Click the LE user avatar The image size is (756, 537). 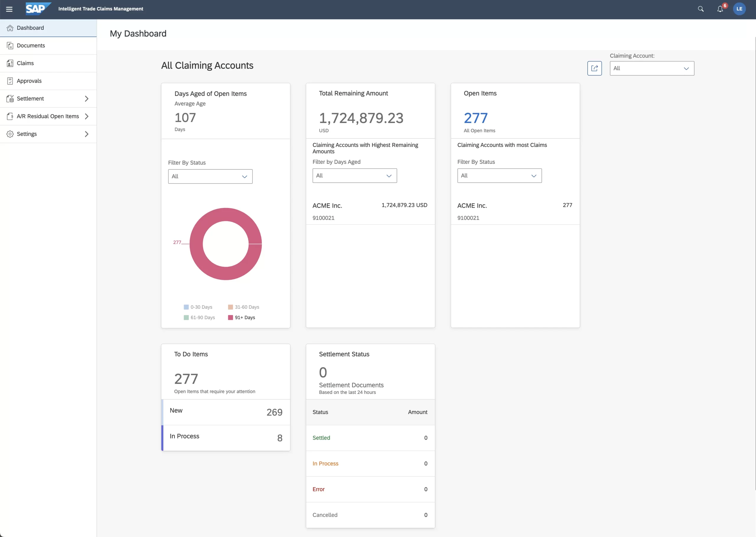point(739,9)
